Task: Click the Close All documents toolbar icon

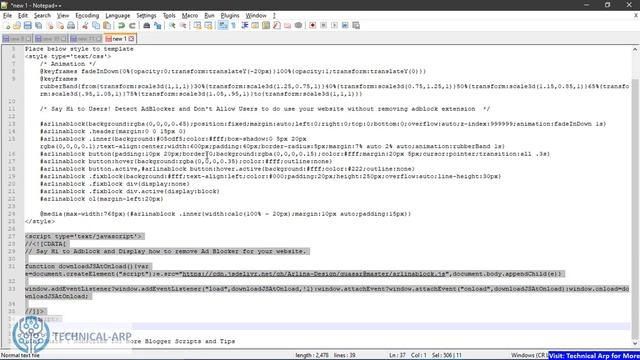Action: (x=60, y=25)
